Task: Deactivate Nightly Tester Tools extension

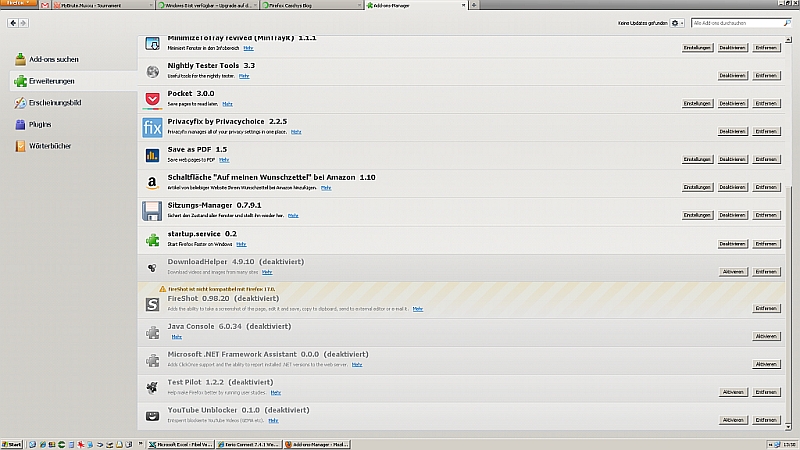Action: pyautogui.click(x=732, y=76)
